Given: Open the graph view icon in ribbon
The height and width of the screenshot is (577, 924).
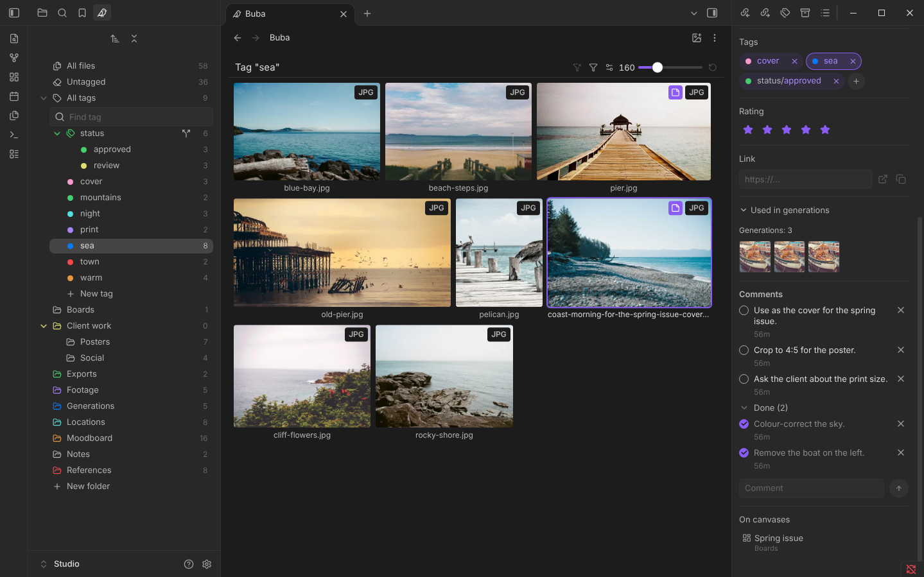Looking at the screenshot, I should tap(14, 58).
